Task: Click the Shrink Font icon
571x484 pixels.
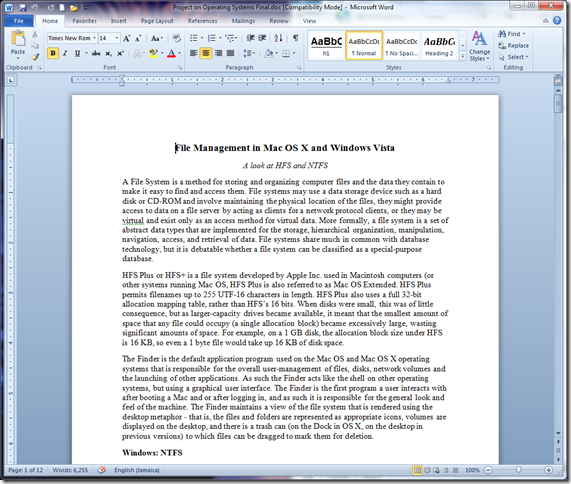Action: tap(138, 38)
